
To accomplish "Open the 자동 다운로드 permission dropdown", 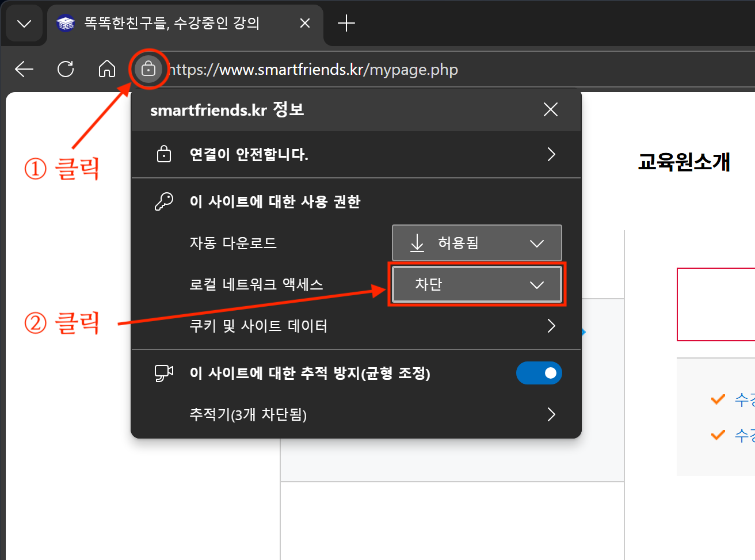I will click(x=476, y=243).
